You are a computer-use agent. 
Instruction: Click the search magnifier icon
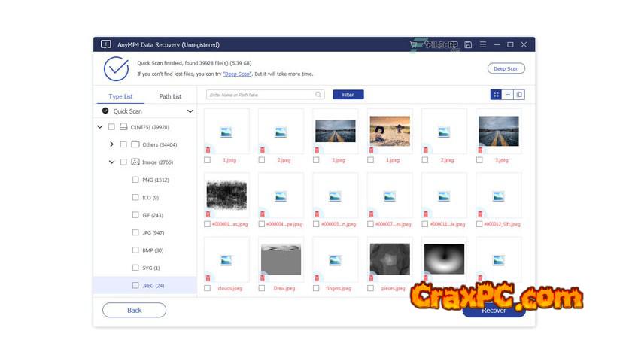318,95
